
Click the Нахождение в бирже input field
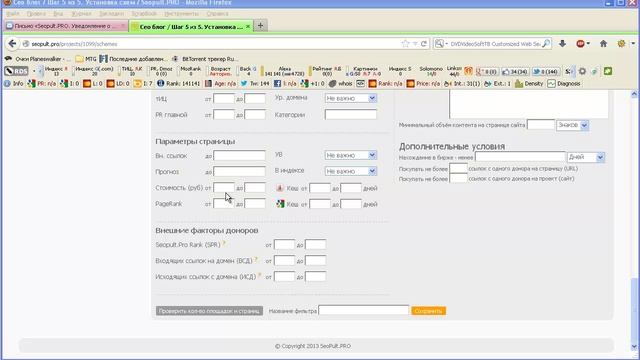[x=520, y=157]
